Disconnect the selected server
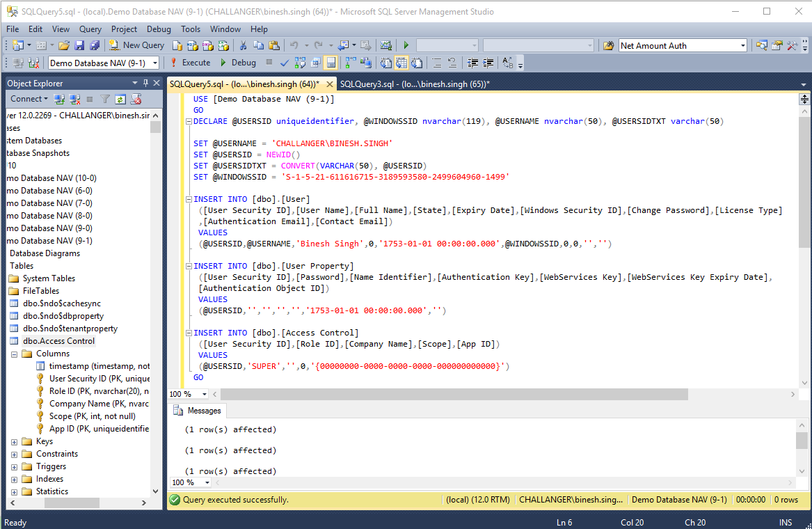 point(74,98)
